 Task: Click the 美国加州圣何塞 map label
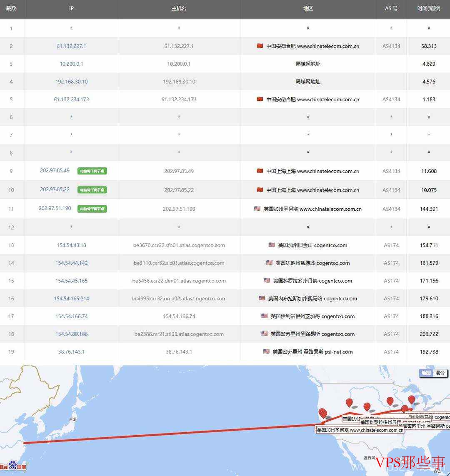click(x=360, y=430)
